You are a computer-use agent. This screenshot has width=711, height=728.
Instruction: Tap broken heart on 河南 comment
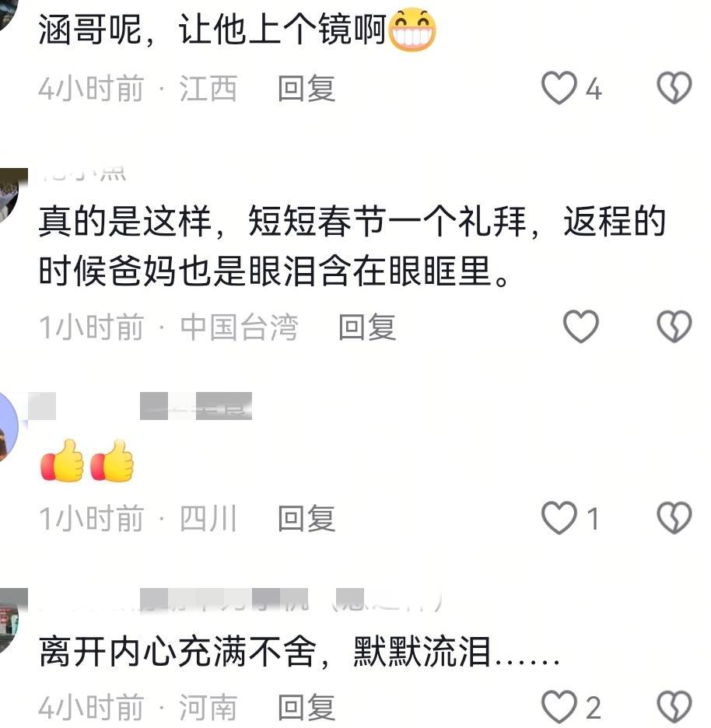[674, 707]
